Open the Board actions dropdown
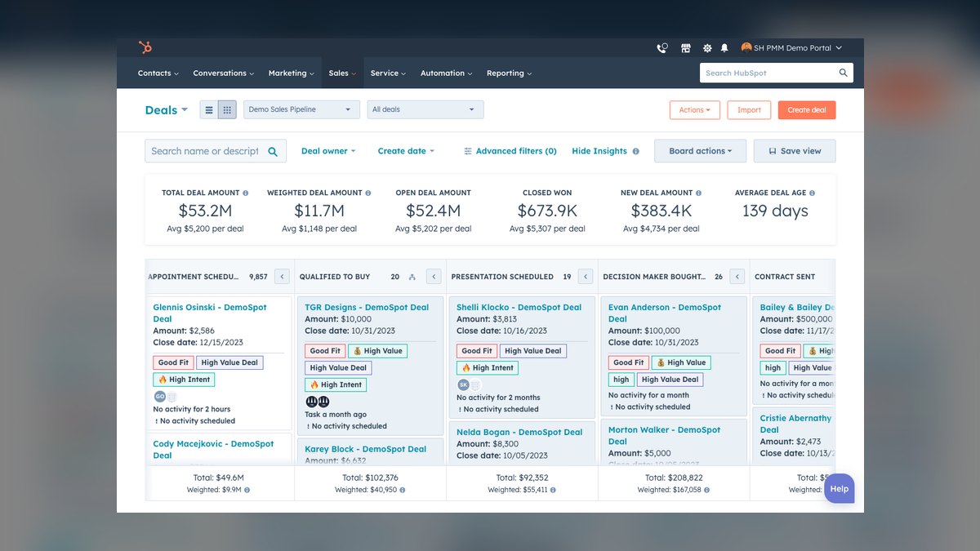The image size is (980, 551). 700,151
